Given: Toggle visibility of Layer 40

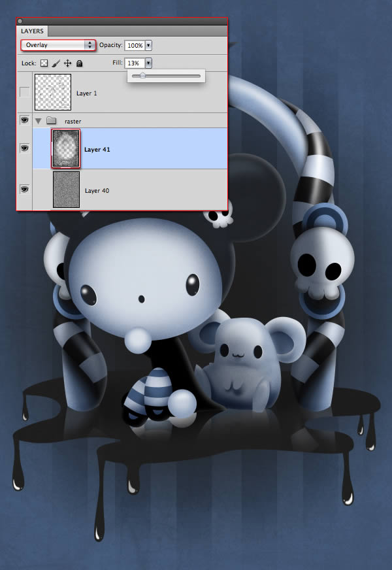Looking at the screenshot, I should click(x=24, y=189).
